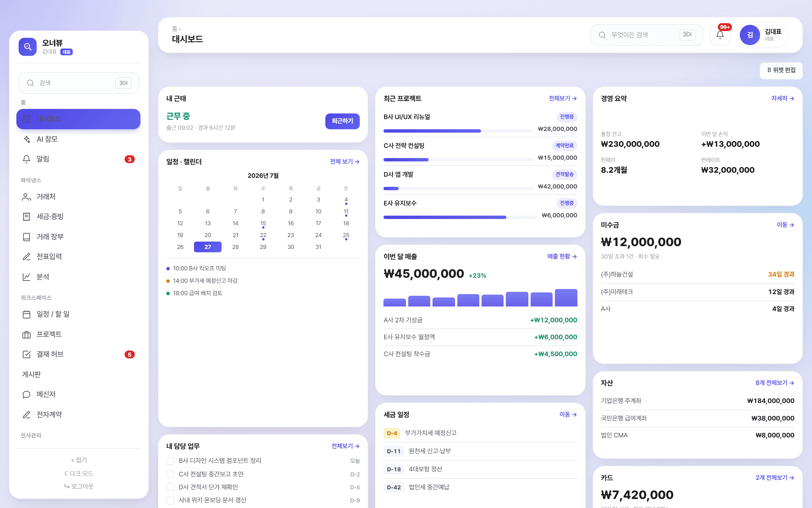
Task: Click the D사 앱 개발 project row
Action: coord(480,180)
